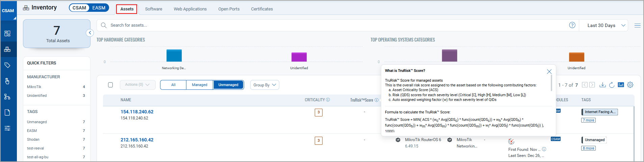Open the Open Ports tab
The width and height of the screenshot is (644, 162).
229,9
